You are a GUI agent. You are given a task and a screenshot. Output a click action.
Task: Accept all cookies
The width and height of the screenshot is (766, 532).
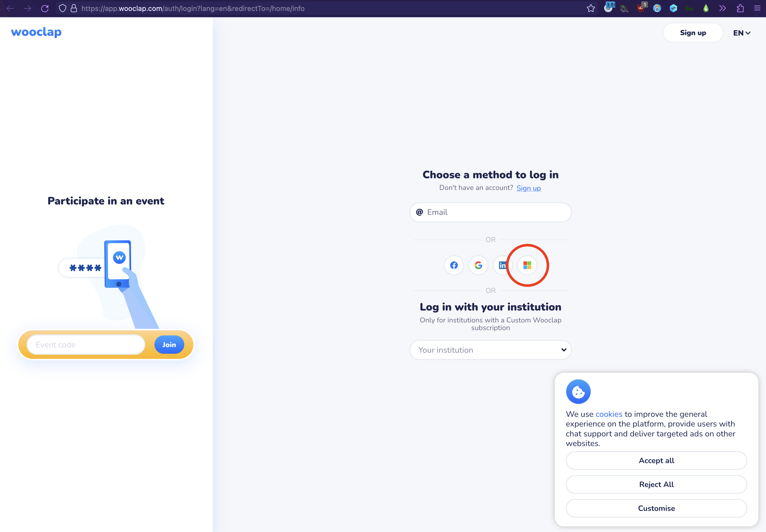(656, 460)
